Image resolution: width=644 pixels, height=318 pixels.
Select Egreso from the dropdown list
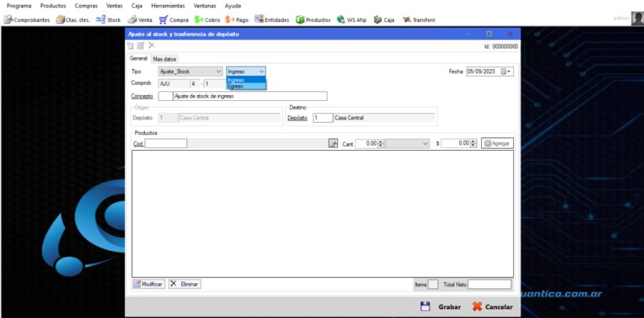(246, 86)
